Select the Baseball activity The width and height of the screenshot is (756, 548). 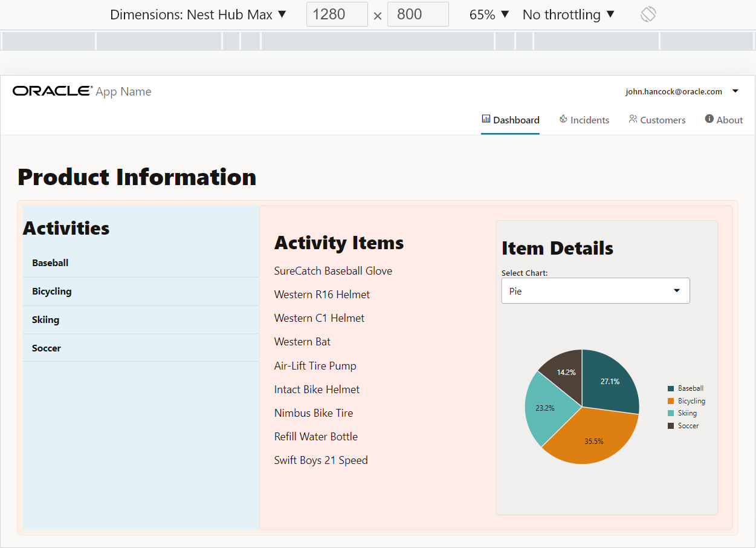[x=141, y=263]
